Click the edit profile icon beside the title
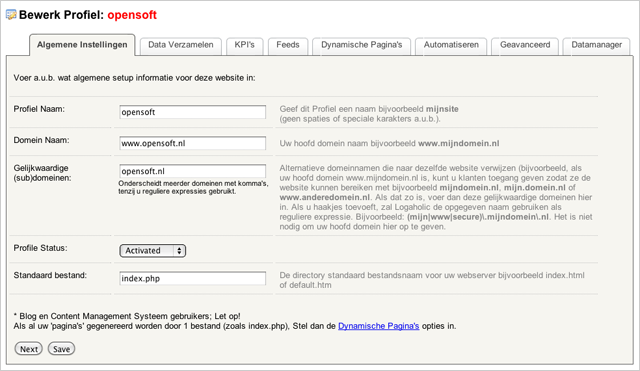This screenshot has width=640, height=371. click(11, 15)
